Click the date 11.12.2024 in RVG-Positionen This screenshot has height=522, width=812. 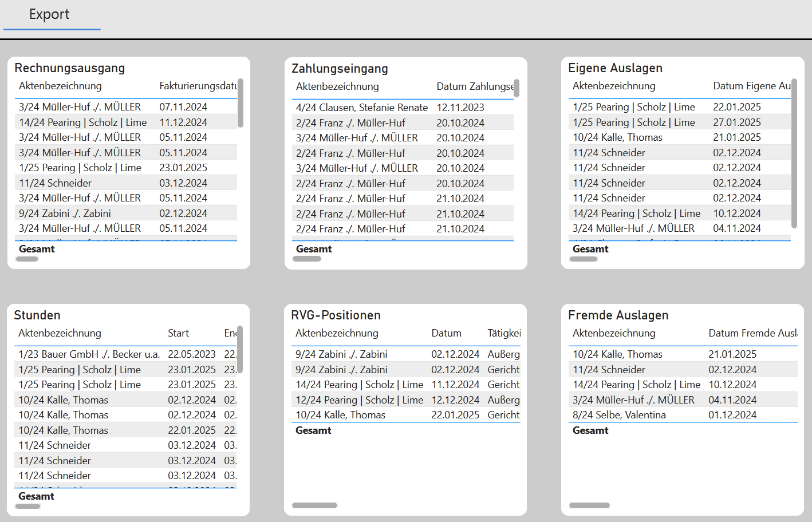tap(455, 385)
